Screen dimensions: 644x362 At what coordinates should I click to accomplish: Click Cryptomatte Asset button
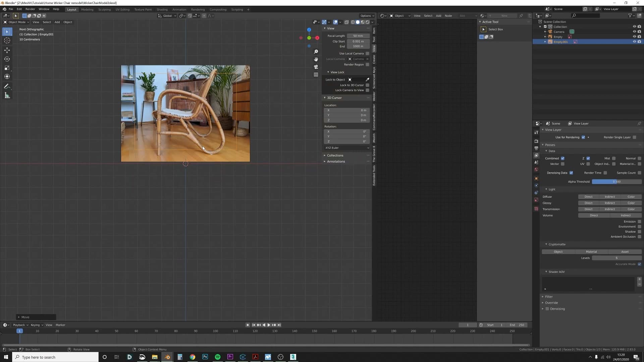pyautogui.click(x=625, y=252)
